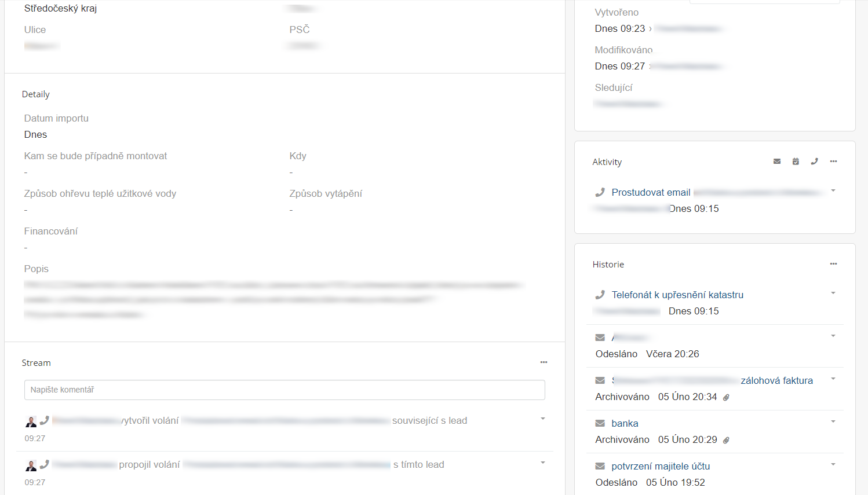
Task: Open the banka email link
Action: pyautogui.click(x=625, y=423)
